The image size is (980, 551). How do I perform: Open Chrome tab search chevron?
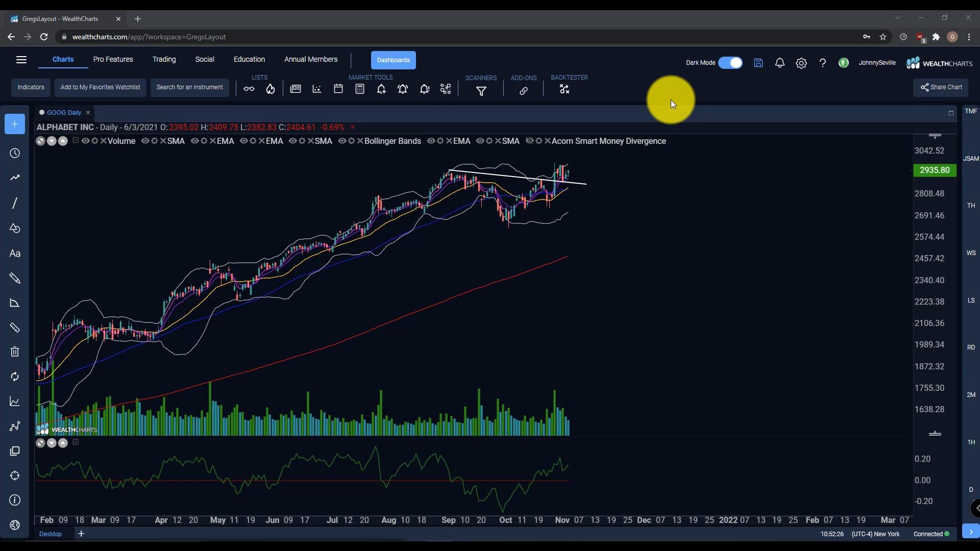pos(898,18)
